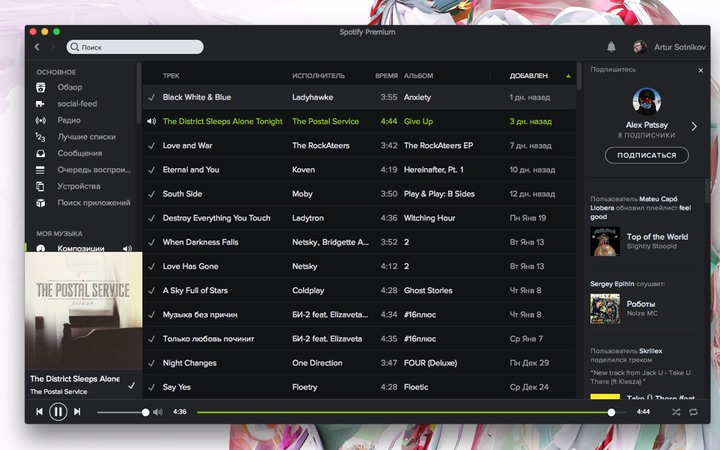The height and width of the screenshot is (450, 720).
Task: Open artist Floetry
Action: [x=304, y=387]
